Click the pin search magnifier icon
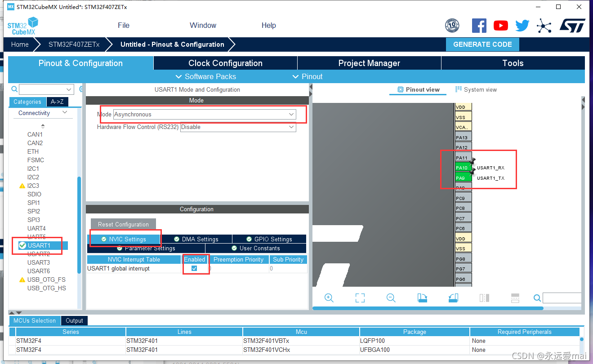This screenshot has height=364, width=593. [x=537, y=298]
